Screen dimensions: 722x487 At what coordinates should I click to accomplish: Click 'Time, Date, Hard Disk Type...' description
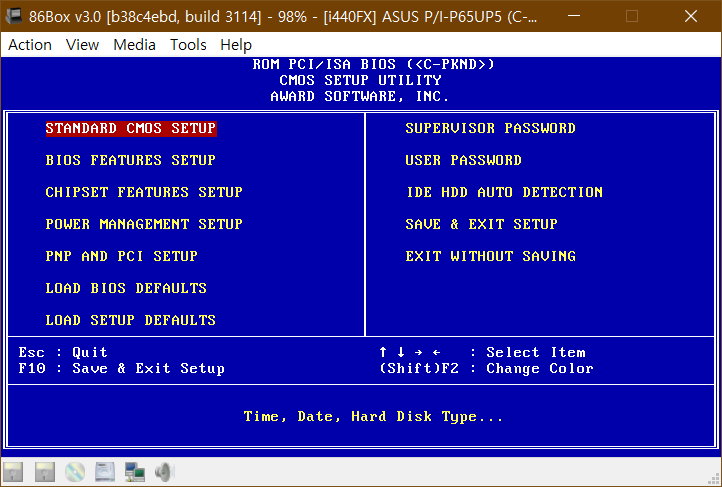pyautogui.click(x=373, y=417)
